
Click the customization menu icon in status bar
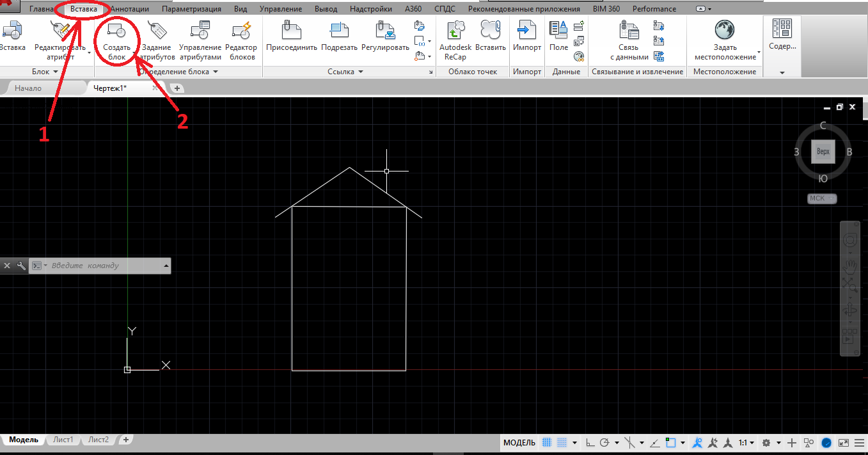[x=858, y=443]
